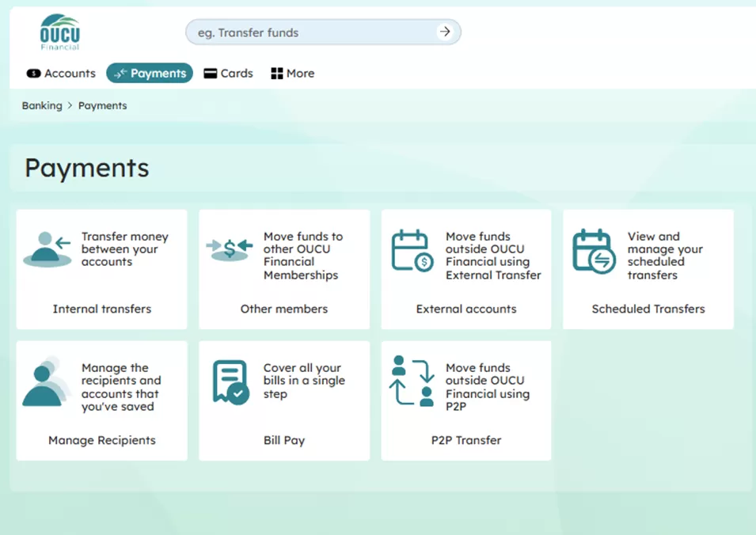Open the Internal transfers tile
Image resolution: width=756 pixels, height=535 pixels.
(101, 269)
